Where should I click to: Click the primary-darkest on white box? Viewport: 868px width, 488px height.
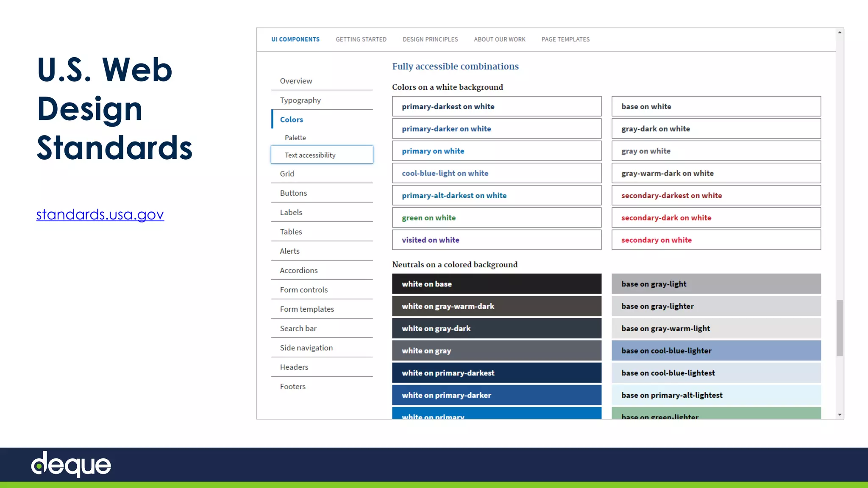click(x=497, y=106)
